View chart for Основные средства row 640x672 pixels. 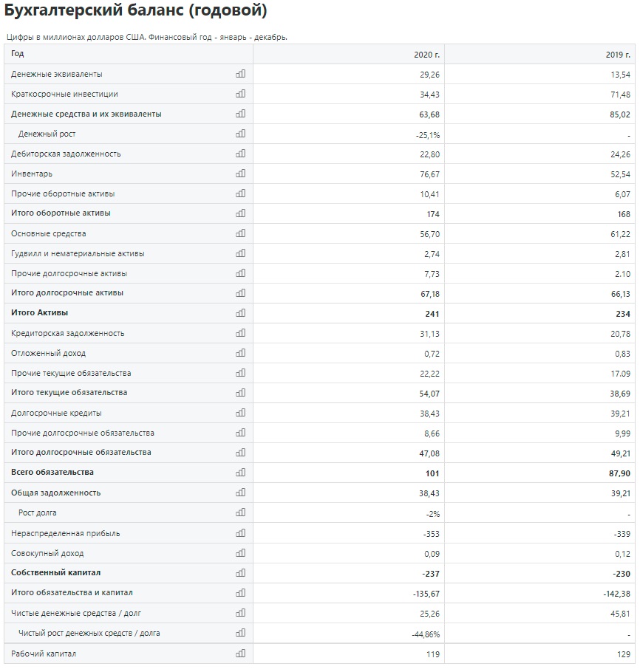[241, 233]
